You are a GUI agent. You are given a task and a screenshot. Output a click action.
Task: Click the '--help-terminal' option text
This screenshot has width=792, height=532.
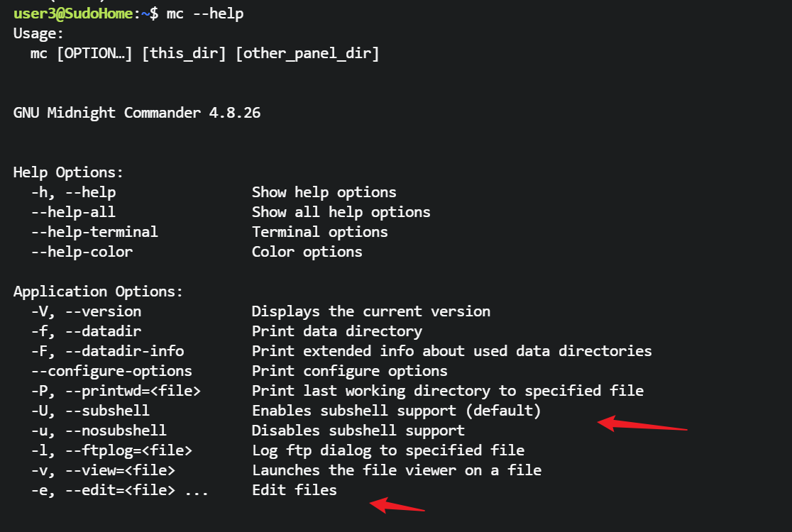click(x=94, y=232)
